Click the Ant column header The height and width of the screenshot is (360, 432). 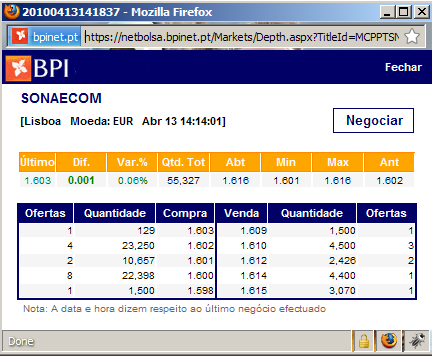389,162
